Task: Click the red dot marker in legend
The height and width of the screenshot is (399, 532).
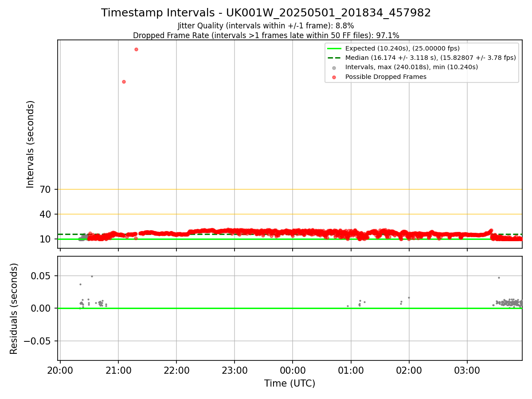Action: click(334, 77)
